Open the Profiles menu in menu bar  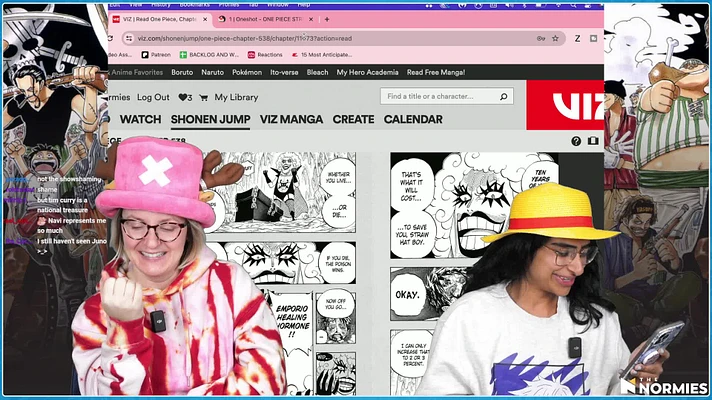click(229, 5)
